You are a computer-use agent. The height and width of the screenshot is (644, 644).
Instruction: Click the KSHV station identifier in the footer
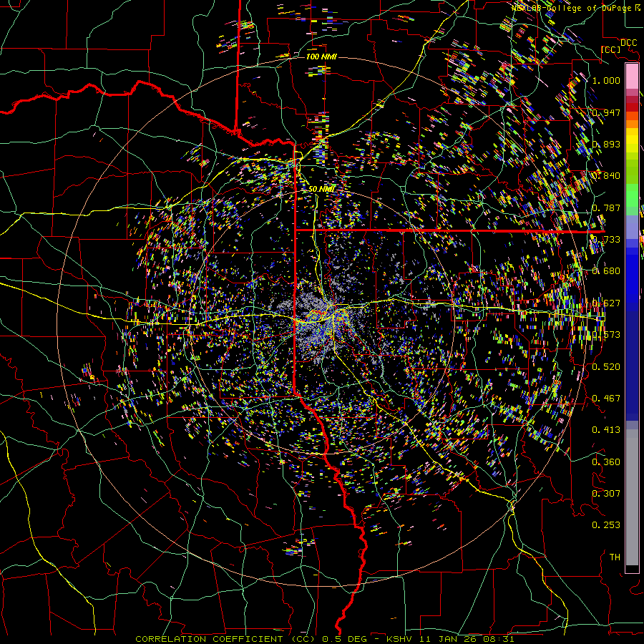(401, 639)
